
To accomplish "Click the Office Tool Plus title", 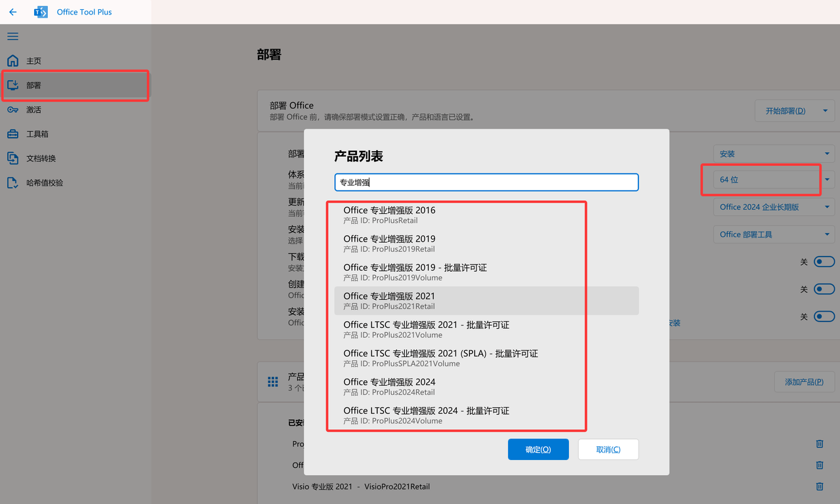I will coord(86,12).
